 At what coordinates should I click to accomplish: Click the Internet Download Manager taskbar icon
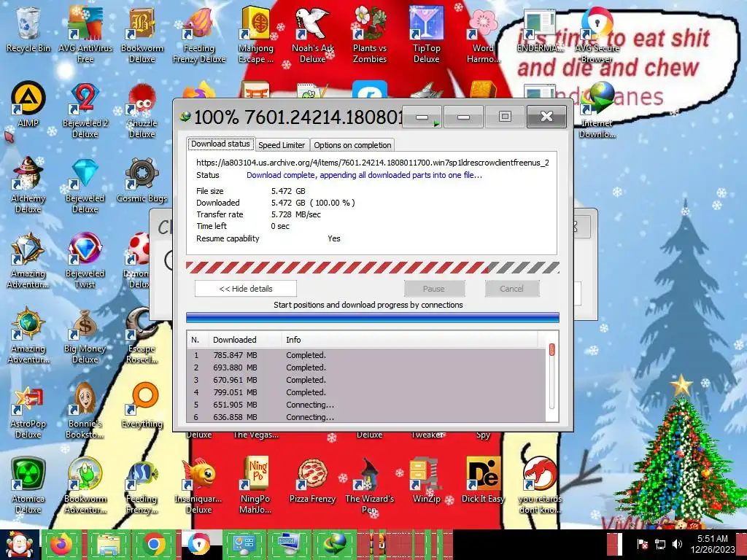pos(335,545)
